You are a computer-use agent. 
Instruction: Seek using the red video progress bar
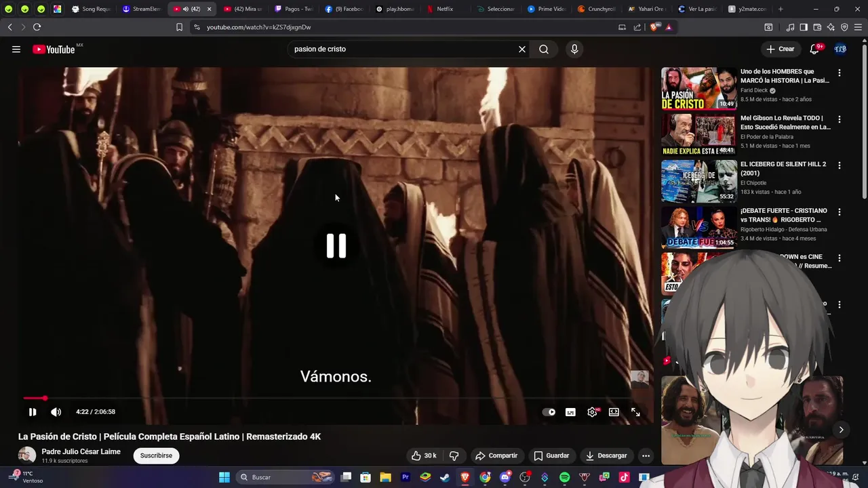[336, 398]
